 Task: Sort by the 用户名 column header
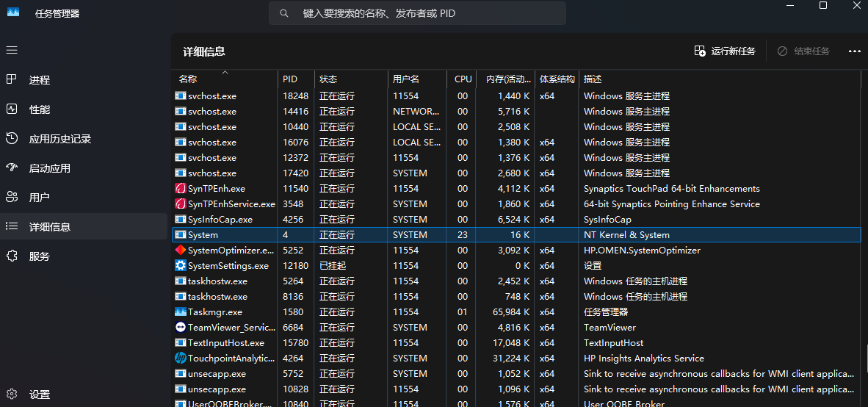click(417, 79)
